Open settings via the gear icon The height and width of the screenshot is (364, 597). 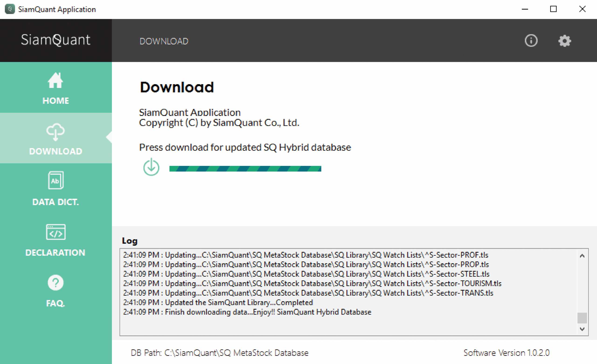click(565, 41)
